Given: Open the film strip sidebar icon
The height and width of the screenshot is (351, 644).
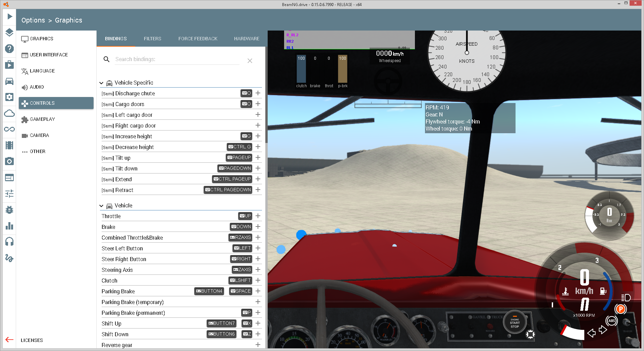Looking at the screenshot, I should (x=9, y=145).
